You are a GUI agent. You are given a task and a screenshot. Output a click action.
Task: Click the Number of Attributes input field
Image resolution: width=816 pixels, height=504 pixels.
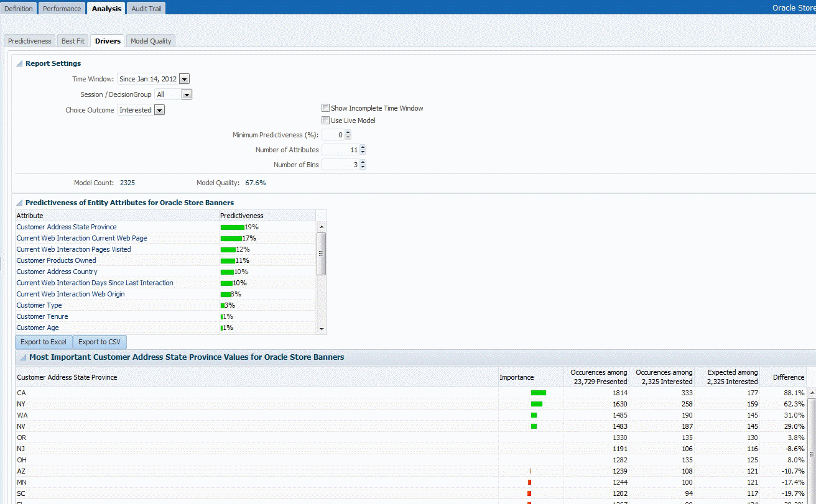[x=340, y=150]
